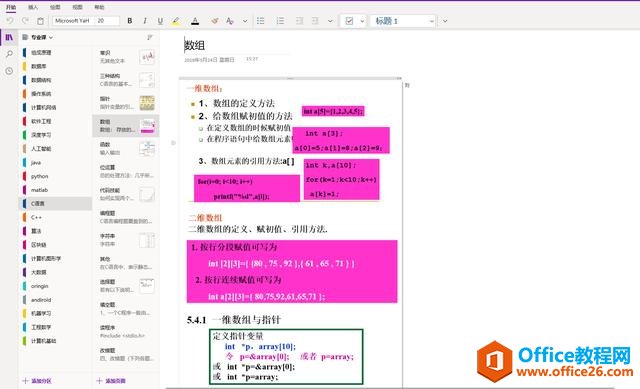This screenshot has height=389, width=640.
Task: Toggle Italic formatting
Action: (x=145, y=20)
